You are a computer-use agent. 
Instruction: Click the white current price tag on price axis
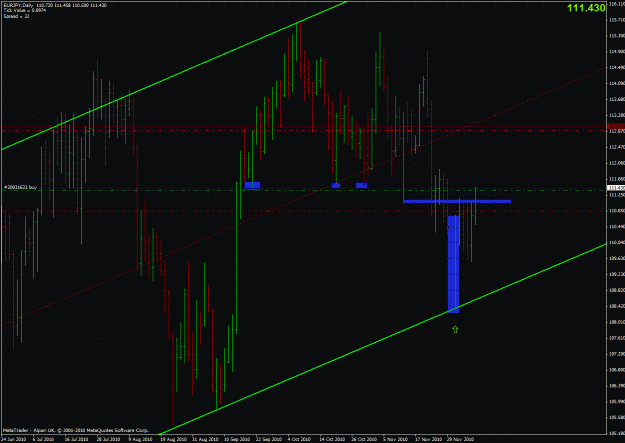tap(616, 188)
